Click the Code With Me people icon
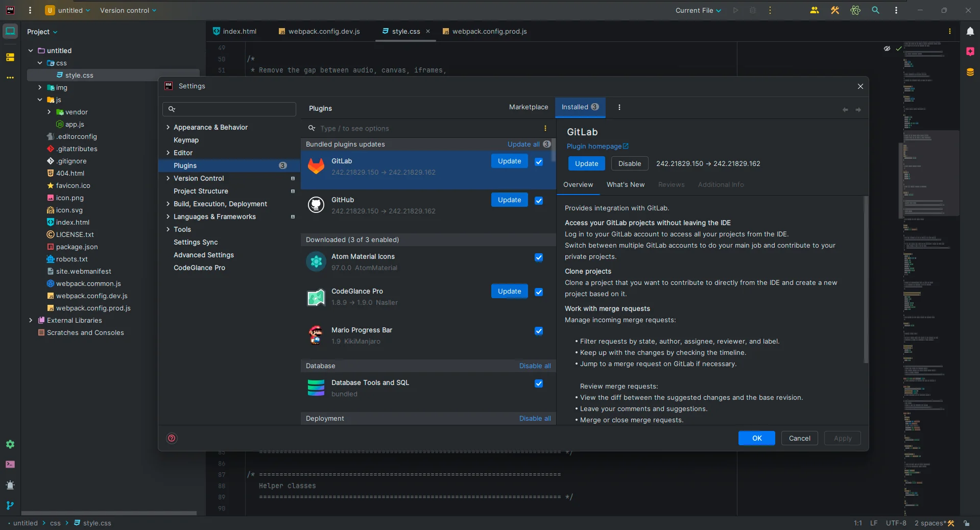 814,10
